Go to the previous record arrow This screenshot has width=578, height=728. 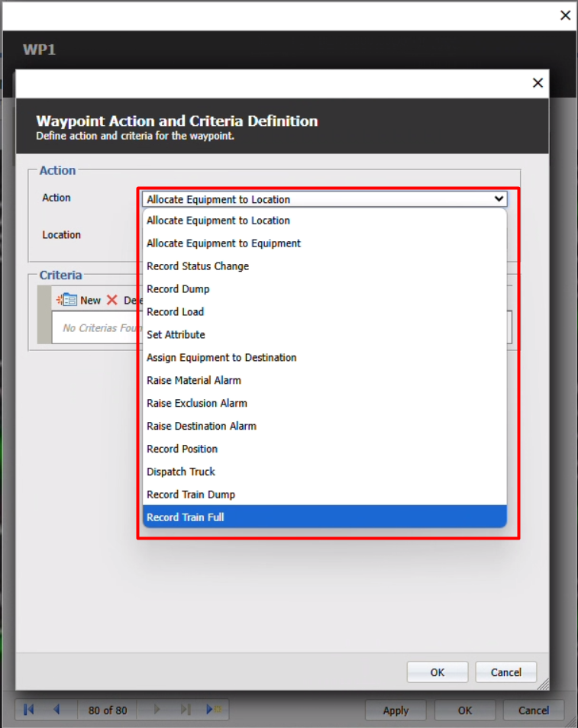click(57, 710)
